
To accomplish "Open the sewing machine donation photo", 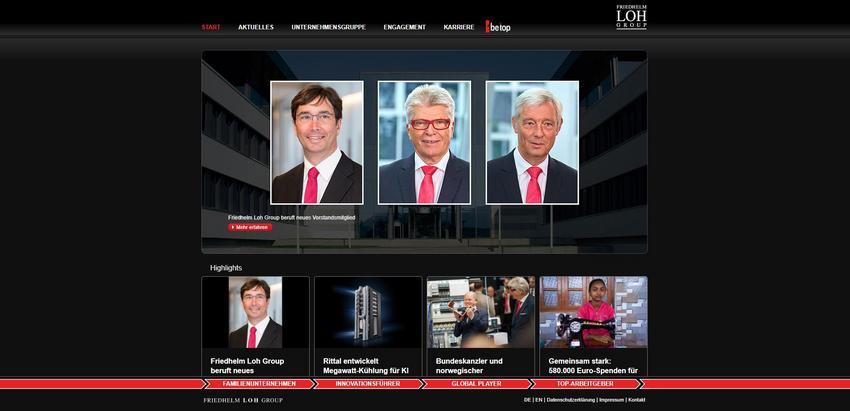I will [593, 312].
